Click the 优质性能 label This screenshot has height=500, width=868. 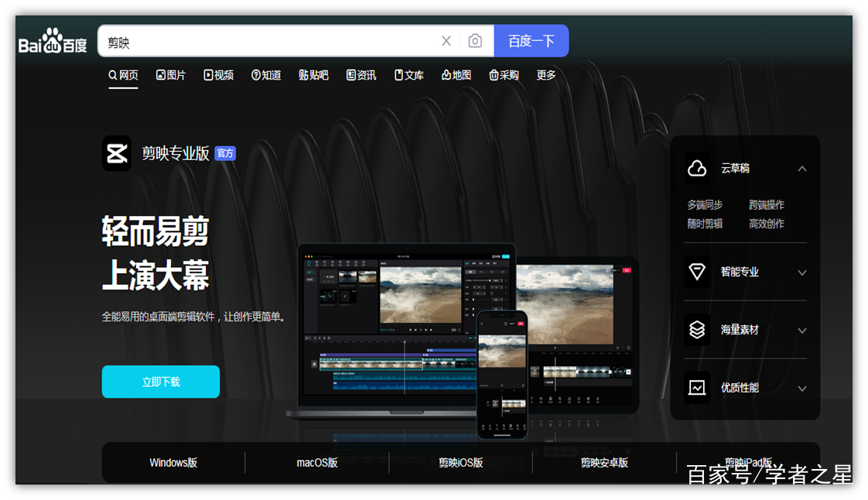coord(740,388)
